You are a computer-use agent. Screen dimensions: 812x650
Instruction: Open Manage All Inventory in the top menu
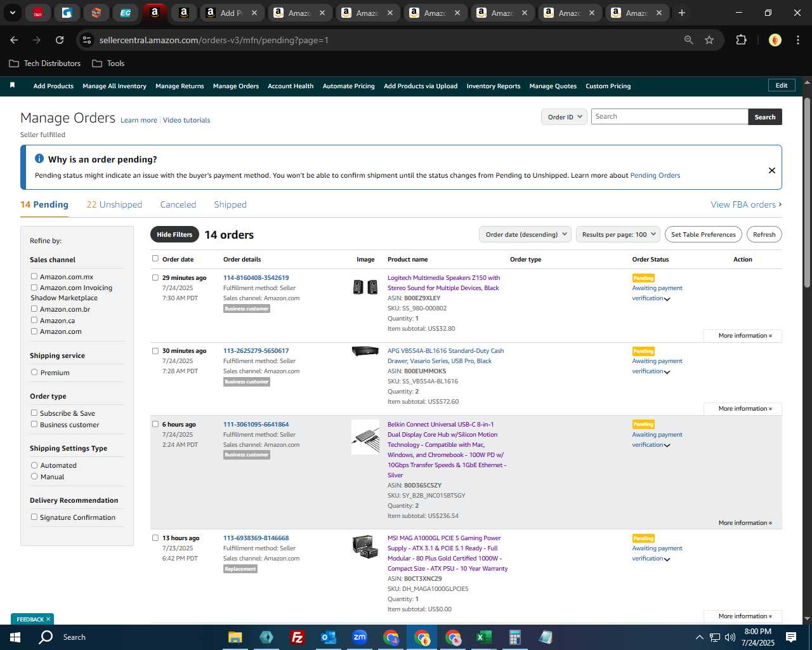click(114, 86)
